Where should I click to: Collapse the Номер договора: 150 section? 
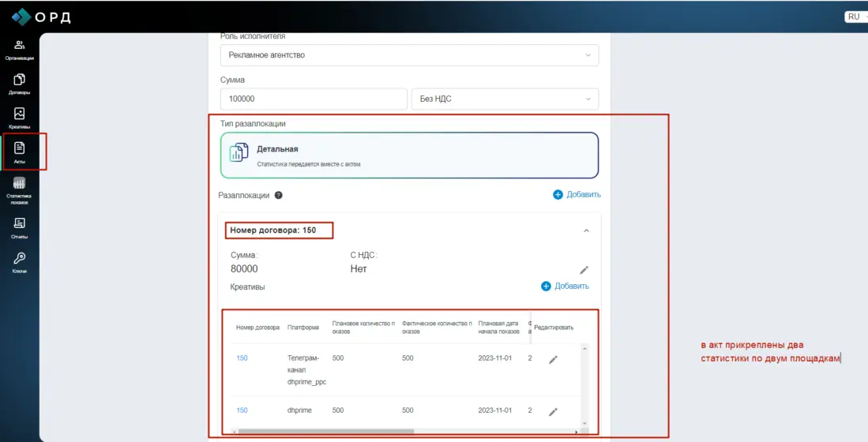(585, 230)
